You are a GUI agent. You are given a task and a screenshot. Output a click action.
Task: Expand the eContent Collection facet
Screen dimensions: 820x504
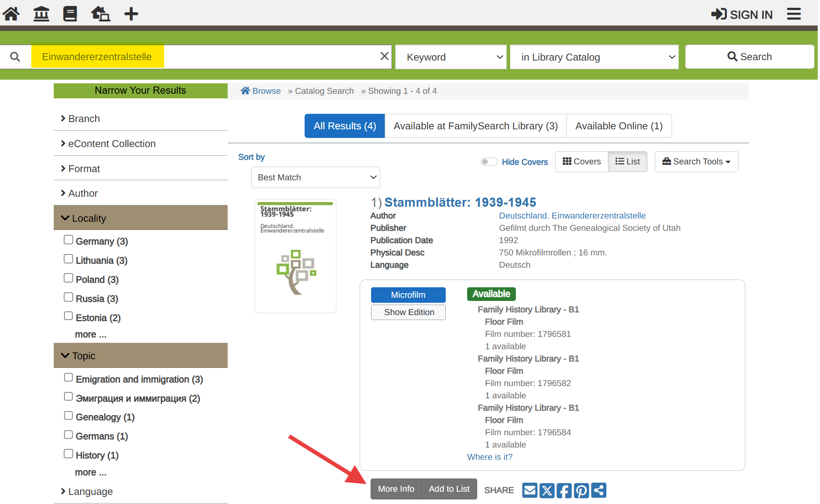pos(141,143)
